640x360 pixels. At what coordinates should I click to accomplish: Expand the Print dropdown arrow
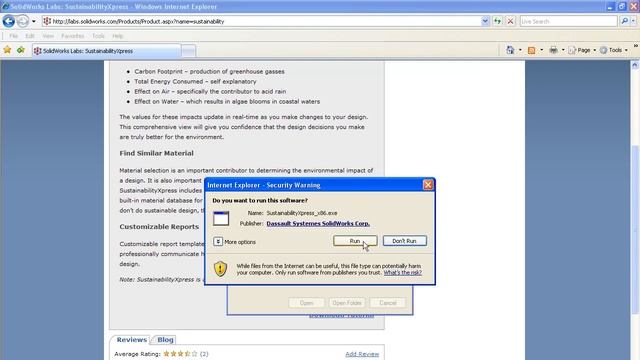click(x=563, y=50)
